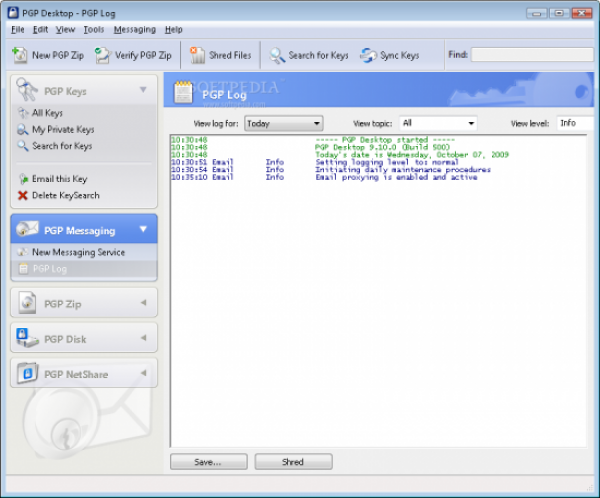Open the Tools menu
The image size is (600, 498).
94,29
